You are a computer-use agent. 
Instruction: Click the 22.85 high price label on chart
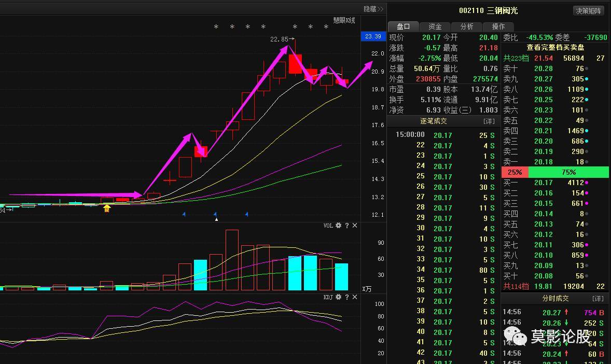(279, 39)
